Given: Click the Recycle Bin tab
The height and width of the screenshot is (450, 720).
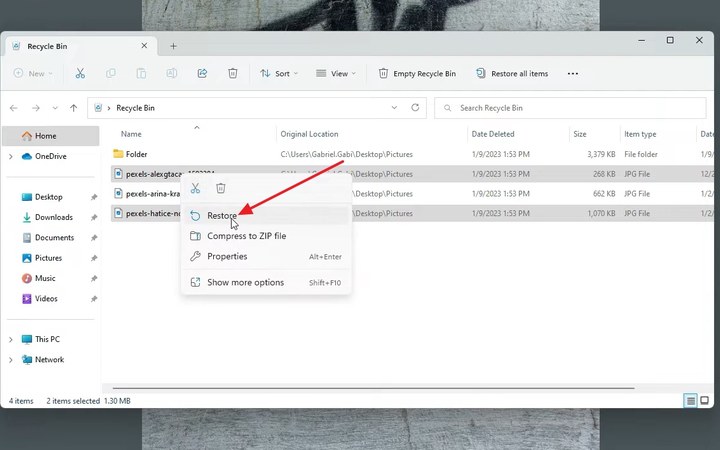Looking at the screenshot, I should coord(80,46).
